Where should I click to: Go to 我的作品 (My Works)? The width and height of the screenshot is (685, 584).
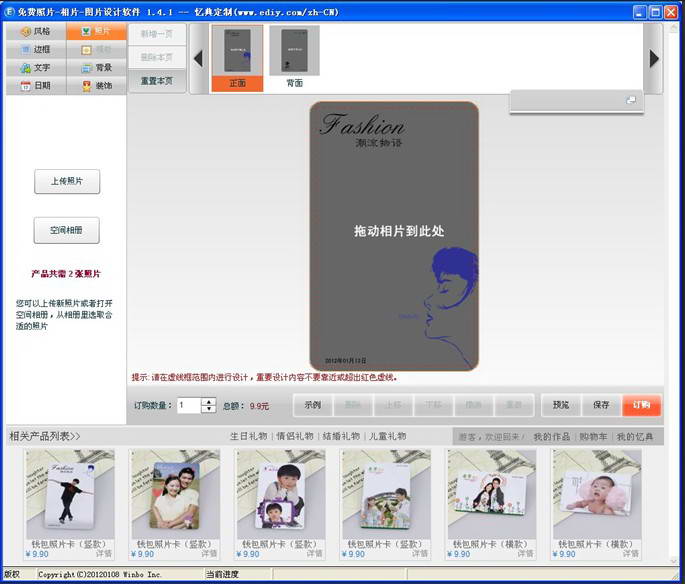point(550,437)
